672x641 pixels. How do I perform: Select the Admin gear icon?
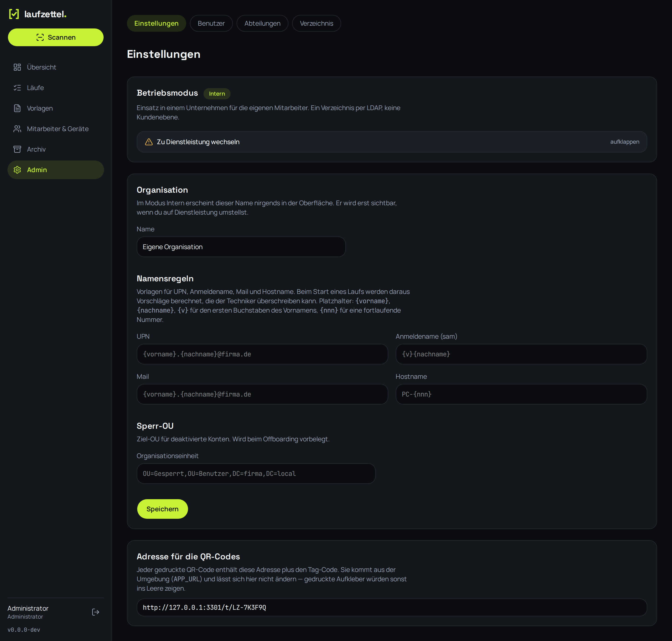point(17,170)
